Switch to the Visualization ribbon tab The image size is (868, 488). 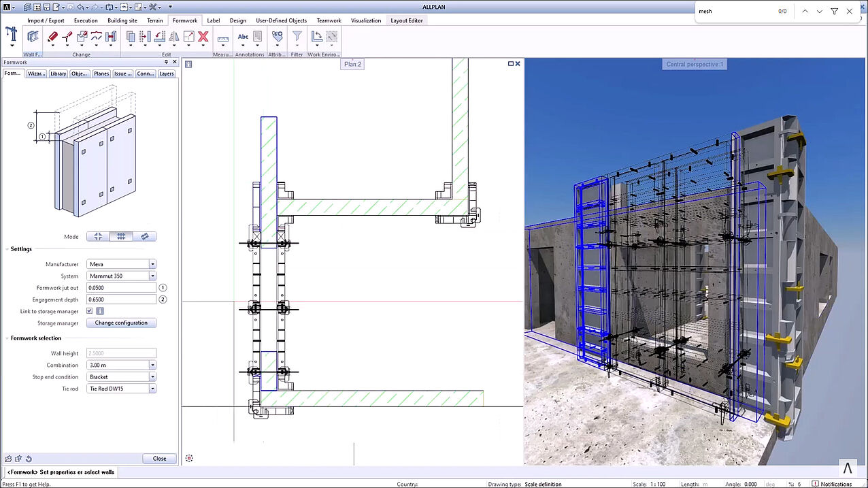[366, 20]
